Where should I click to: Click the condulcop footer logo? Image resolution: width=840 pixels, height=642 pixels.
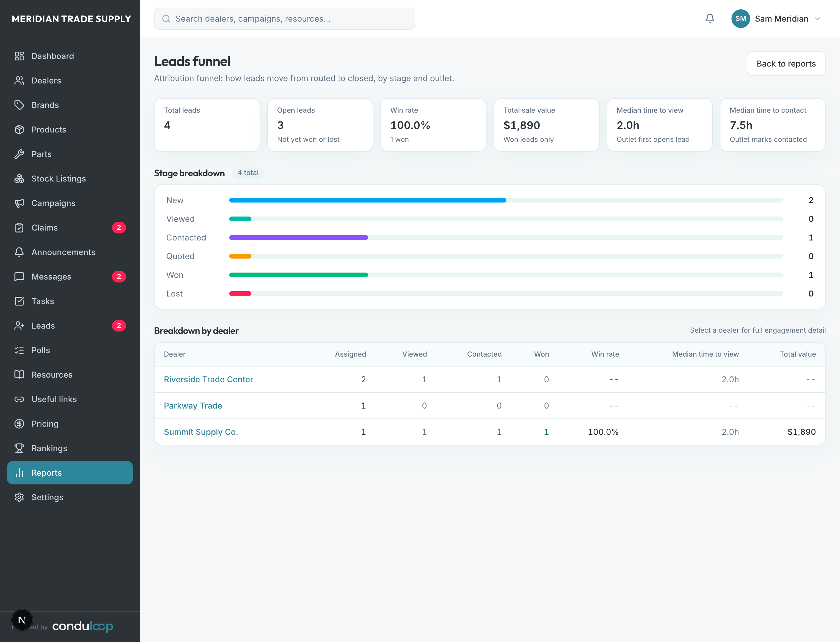pyautogui.click(x=83, y=626)
